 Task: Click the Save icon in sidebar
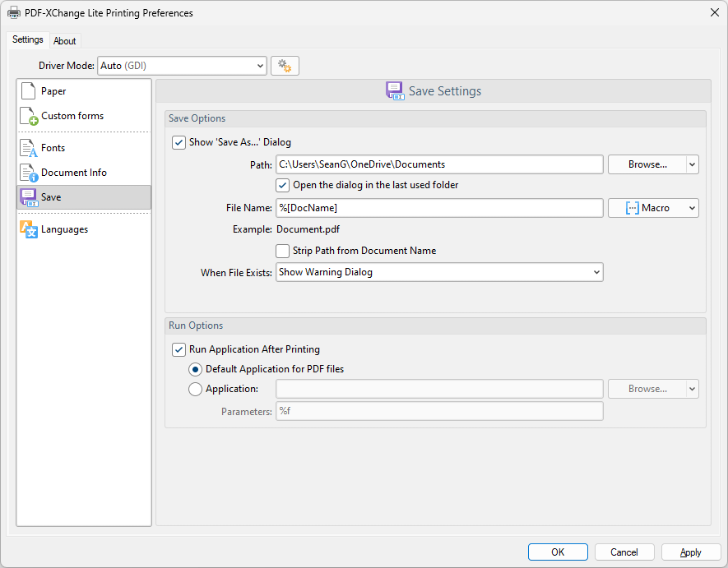pos(29,197)
